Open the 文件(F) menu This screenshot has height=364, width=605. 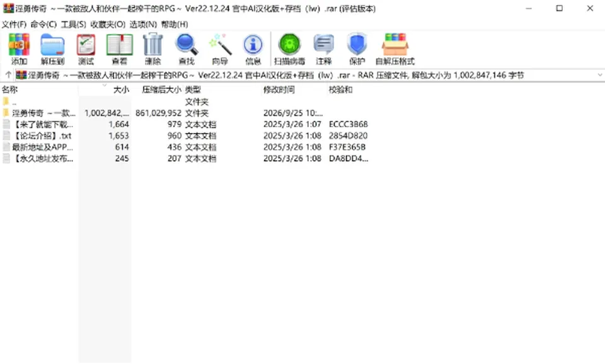pyautogui.click(x=14, y=25)
